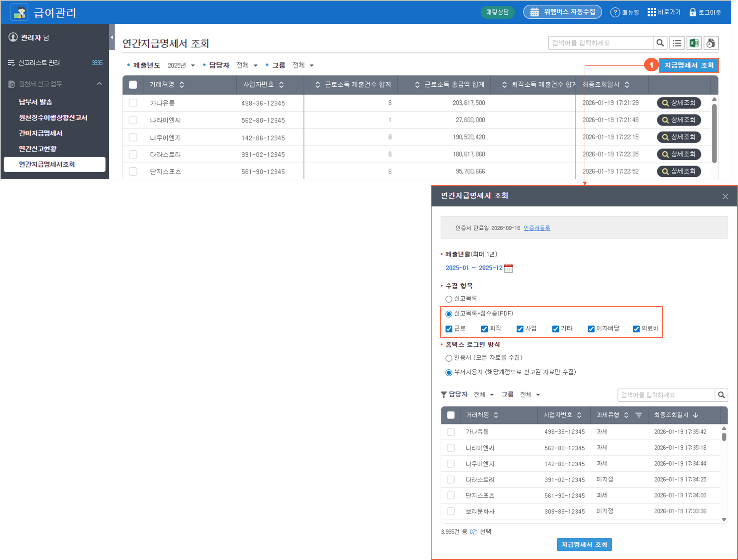Click 상세조회 button for 나라이엔씨

pyautogui.click(x=679, y=120)
